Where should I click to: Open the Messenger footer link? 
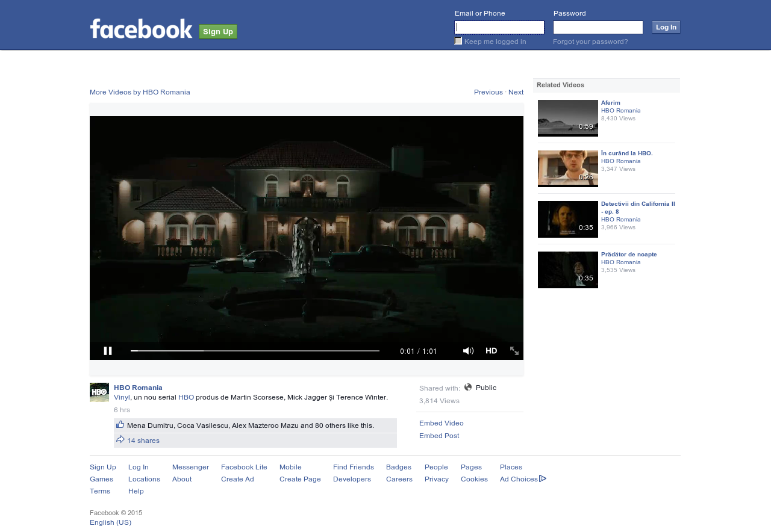(190, 467)
